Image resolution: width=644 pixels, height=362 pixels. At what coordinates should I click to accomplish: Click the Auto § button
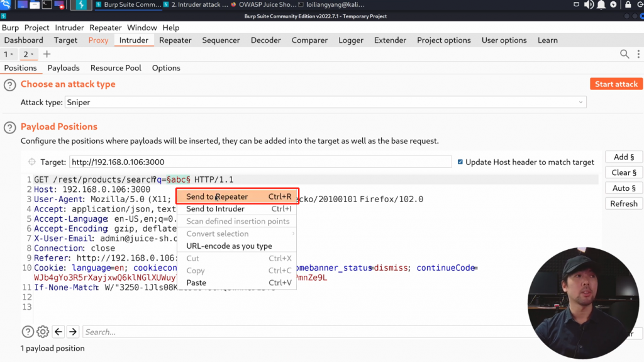click(623, 188)
